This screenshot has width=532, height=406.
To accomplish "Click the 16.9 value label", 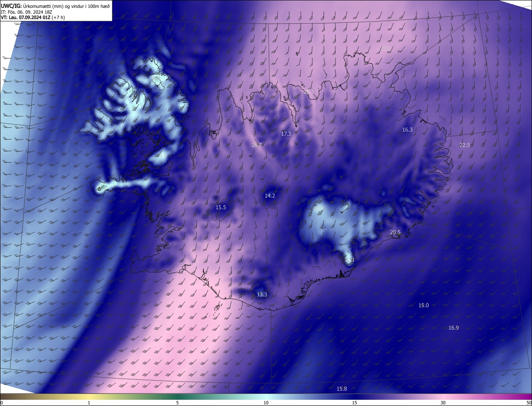I will (453, 328).
